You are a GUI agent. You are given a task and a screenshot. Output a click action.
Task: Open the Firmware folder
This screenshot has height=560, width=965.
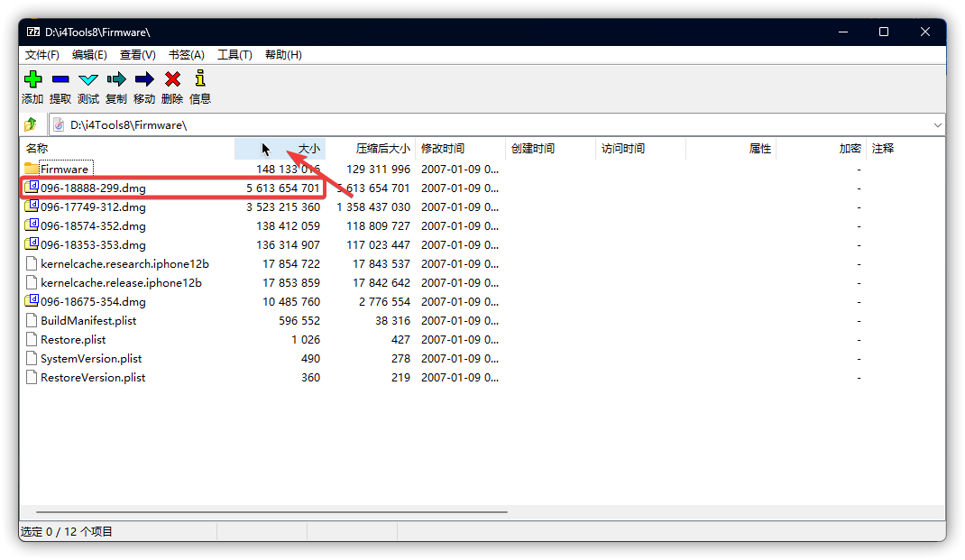tap(63, 168)
